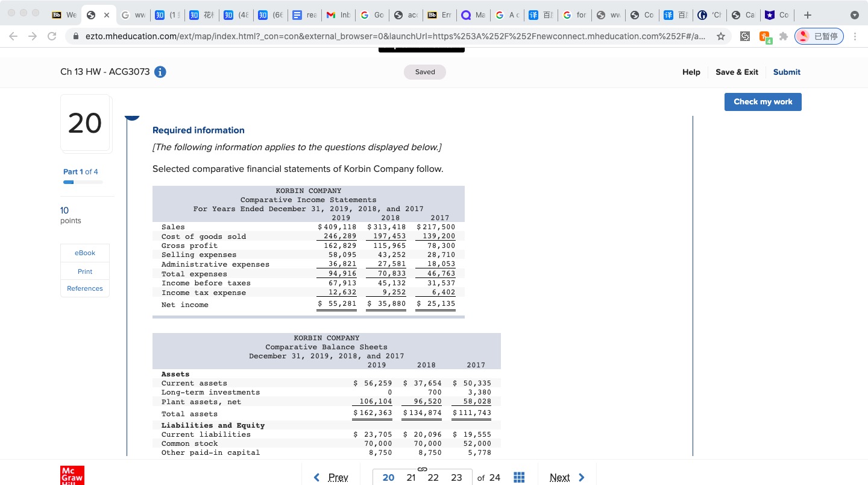Switch to the Google 'for' tab

[x=574, y=14]
